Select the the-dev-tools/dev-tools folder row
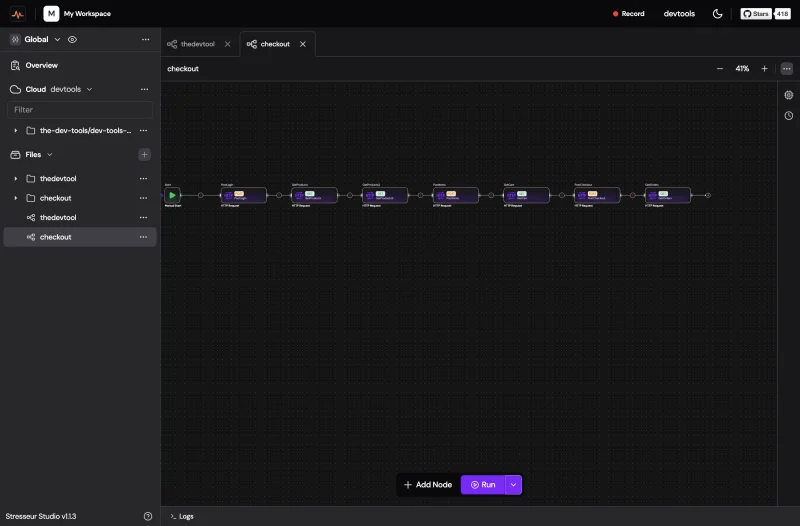The height and width of the screenshot is (526, 800). [80, 131]
